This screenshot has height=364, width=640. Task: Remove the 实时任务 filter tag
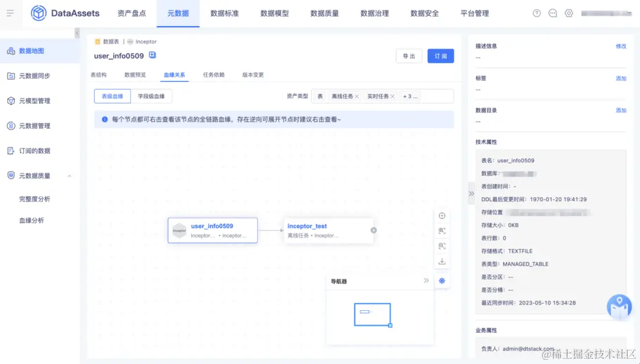tap(392, 96)
